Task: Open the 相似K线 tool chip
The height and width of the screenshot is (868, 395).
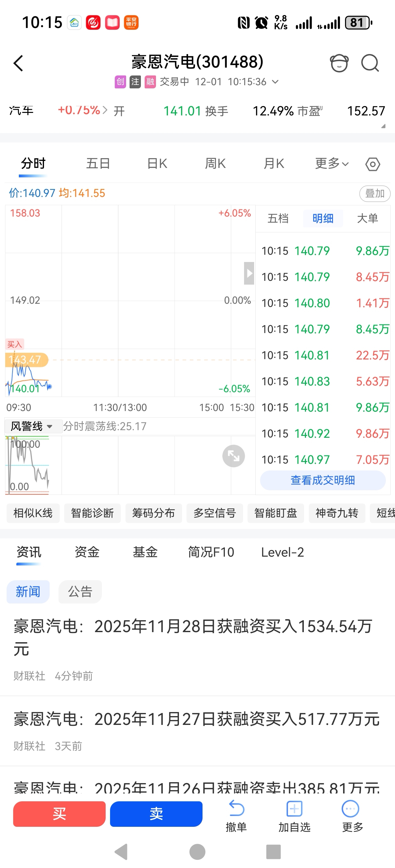Action: [x=33, y=513]
